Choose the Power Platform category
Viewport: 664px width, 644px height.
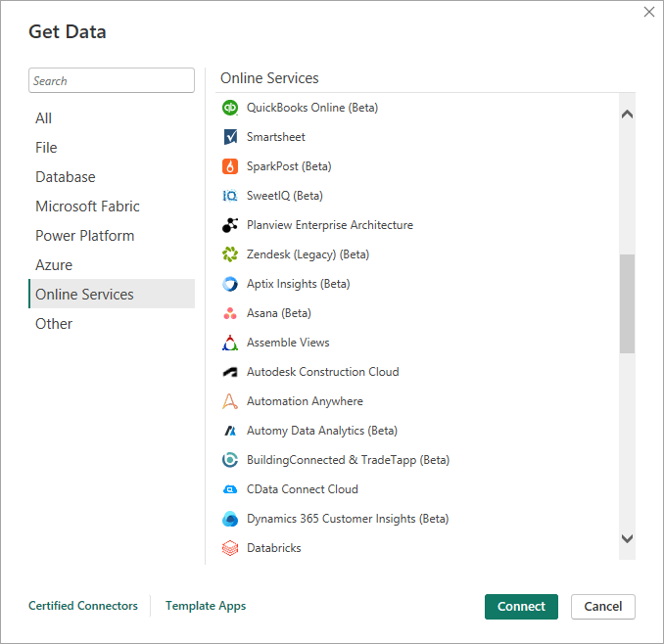(x=112, y=235)
